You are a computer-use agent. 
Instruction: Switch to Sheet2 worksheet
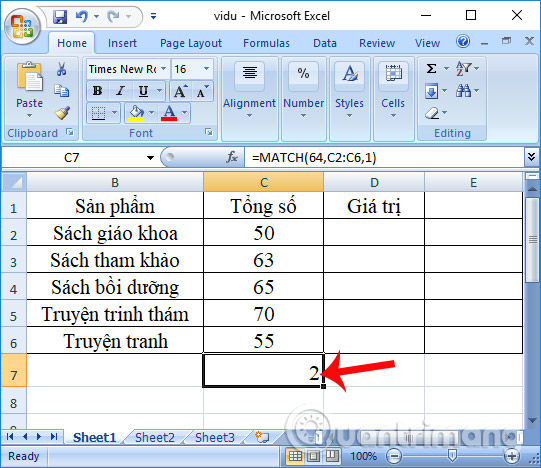click(x=155, y=437)
